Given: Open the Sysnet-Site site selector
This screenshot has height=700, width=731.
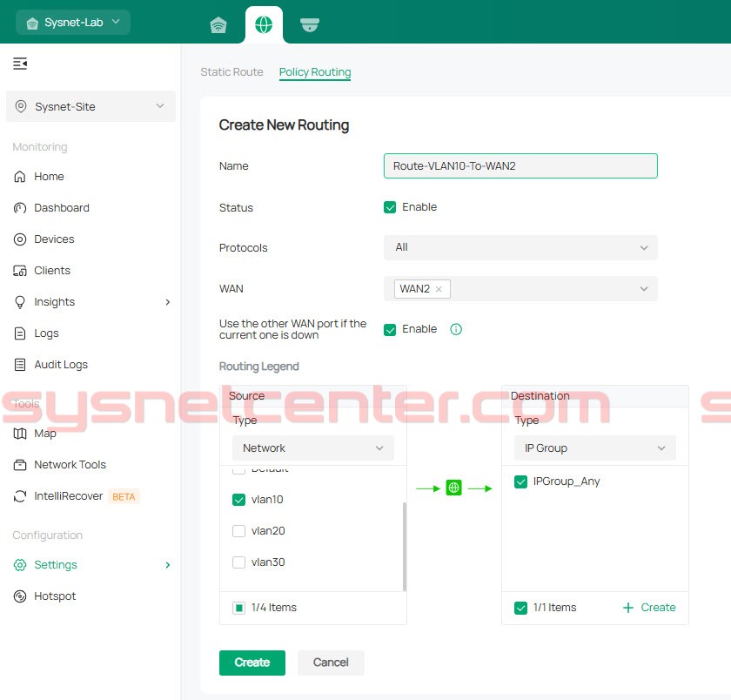Looking at the screenshot, I should pos(91,106).
